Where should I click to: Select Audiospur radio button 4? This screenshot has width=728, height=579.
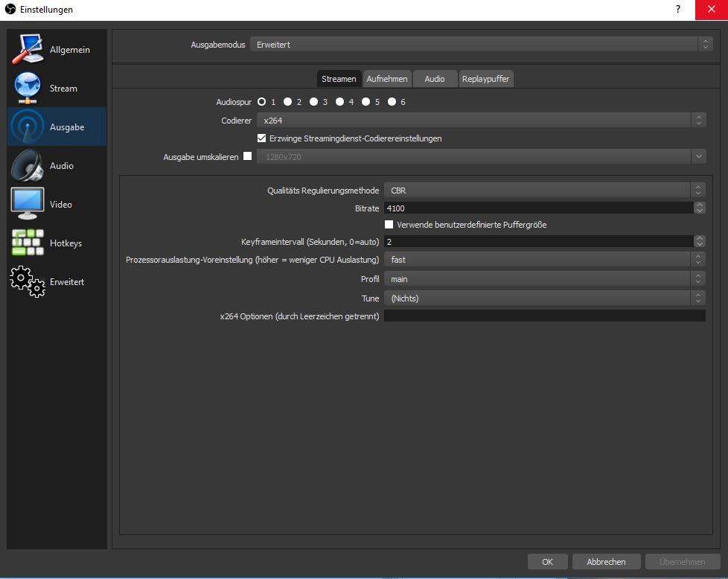(340, 102)
